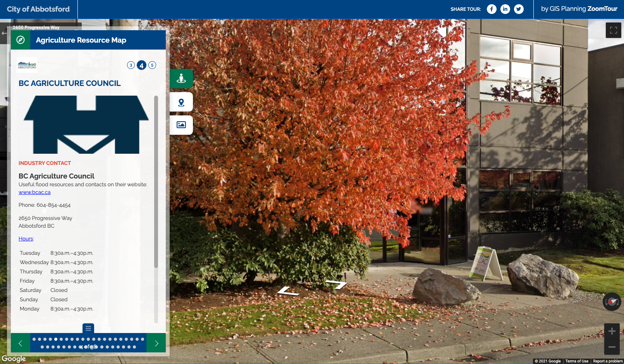Click the Abbotsford logo in panel
The height and width of the screenshot is (364, 624).
tap(27, 65)
